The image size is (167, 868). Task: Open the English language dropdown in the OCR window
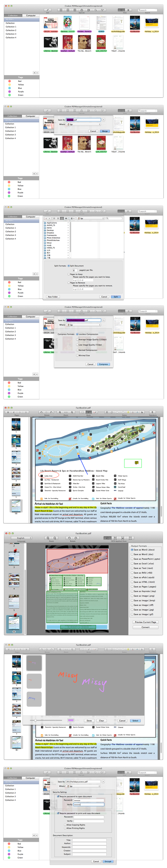pos(21,538)
